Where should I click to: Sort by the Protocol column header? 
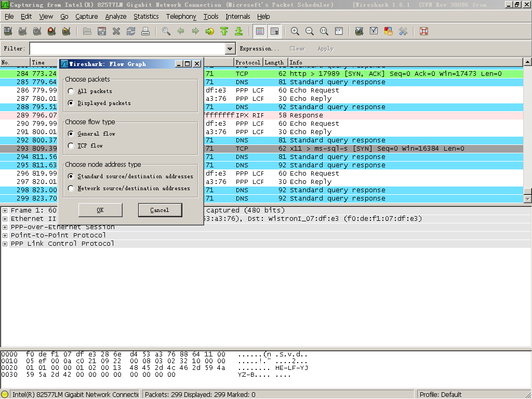click(248, 62)
